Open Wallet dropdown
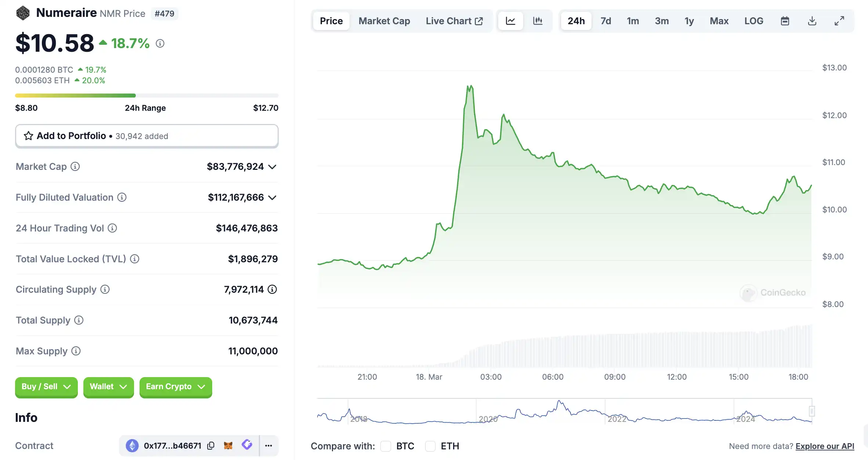Image resolution: width=868 pixels, height=460 pixels. [109, 387]
